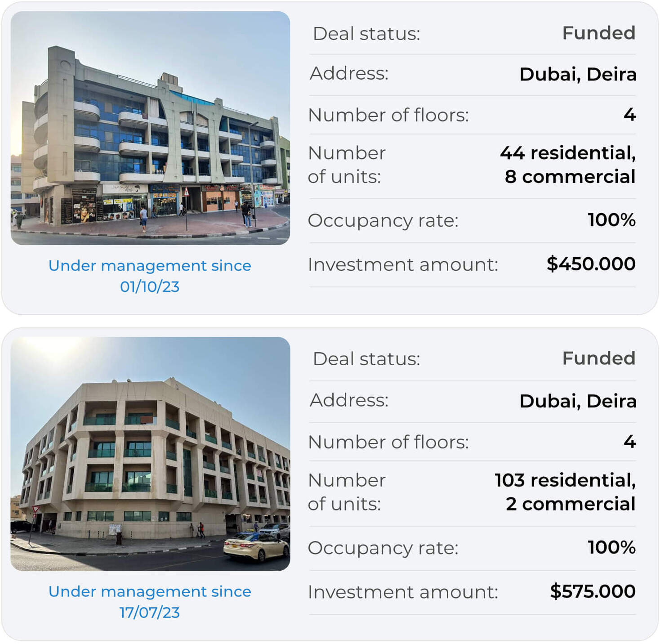The width and height of the screenshot is (660, 644).
Task: Click 100% occupancy value in the $575.000 card
Action: (x=611, y=547)
